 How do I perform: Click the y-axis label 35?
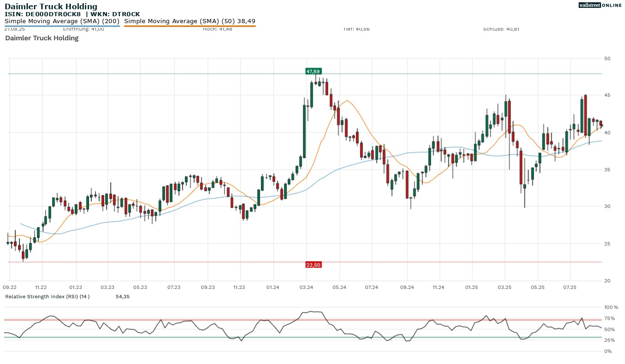pyautogui.click(x=607, y=169)
